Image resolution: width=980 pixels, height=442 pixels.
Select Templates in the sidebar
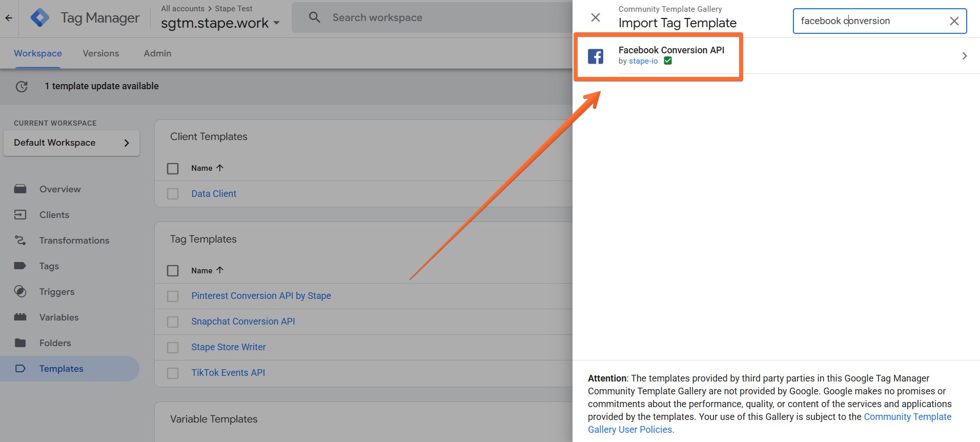[70, 369]
